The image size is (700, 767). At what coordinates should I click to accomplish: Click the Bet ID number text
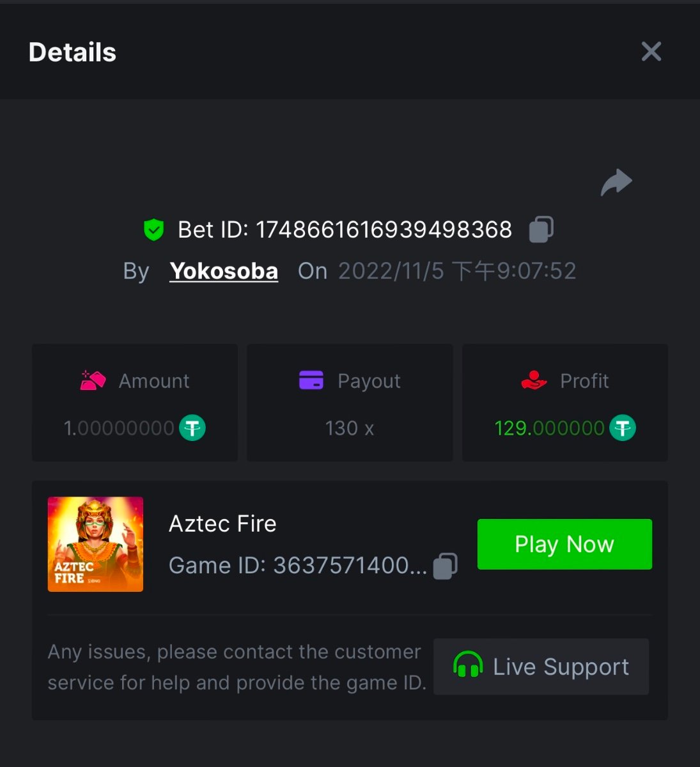384,229
